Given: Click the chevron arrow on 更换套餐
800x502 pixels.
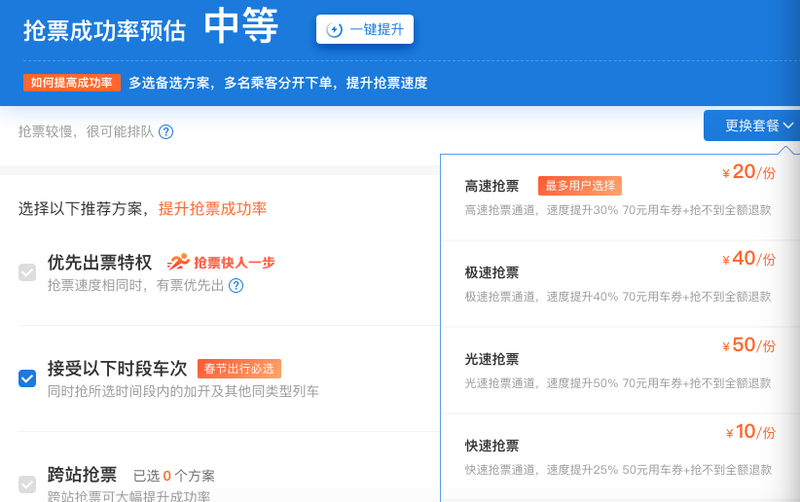Looking at the screenshot, I should click(x=788, y=126).
